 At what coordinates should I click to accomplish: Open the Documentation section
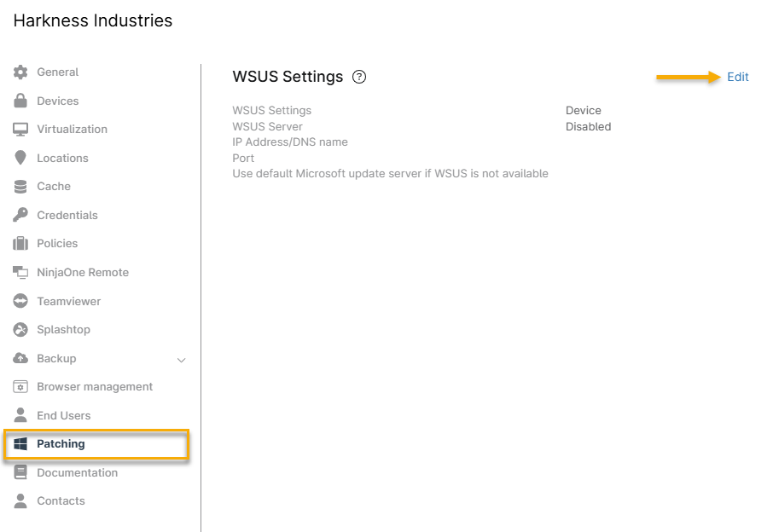coord(77,473)
